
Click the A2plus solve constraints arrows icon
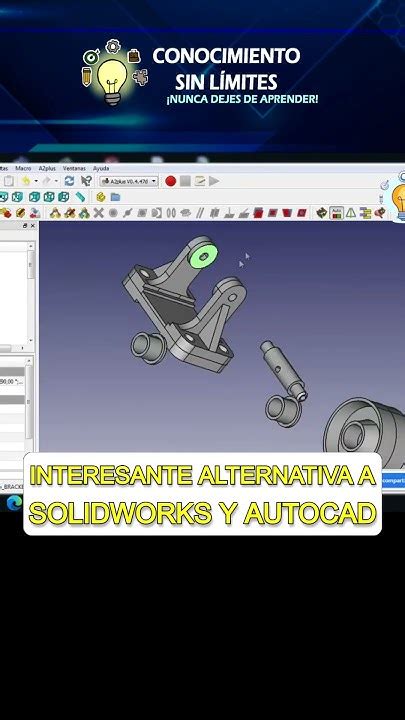pos(322,213)
